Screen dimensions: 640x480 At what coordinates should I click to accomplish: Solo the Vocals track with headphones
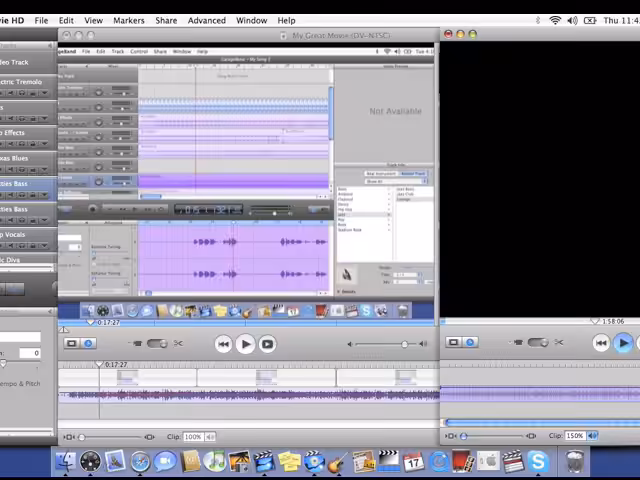22,246
